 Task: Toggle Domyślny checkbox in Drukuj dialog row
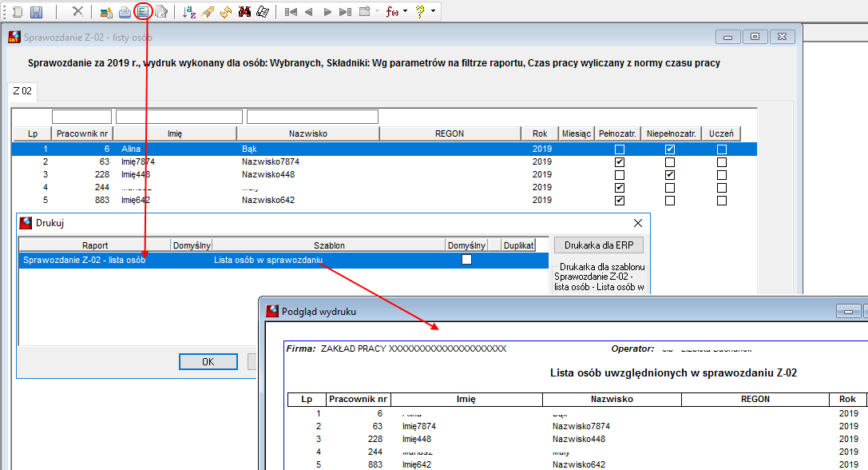click(466, 260)
